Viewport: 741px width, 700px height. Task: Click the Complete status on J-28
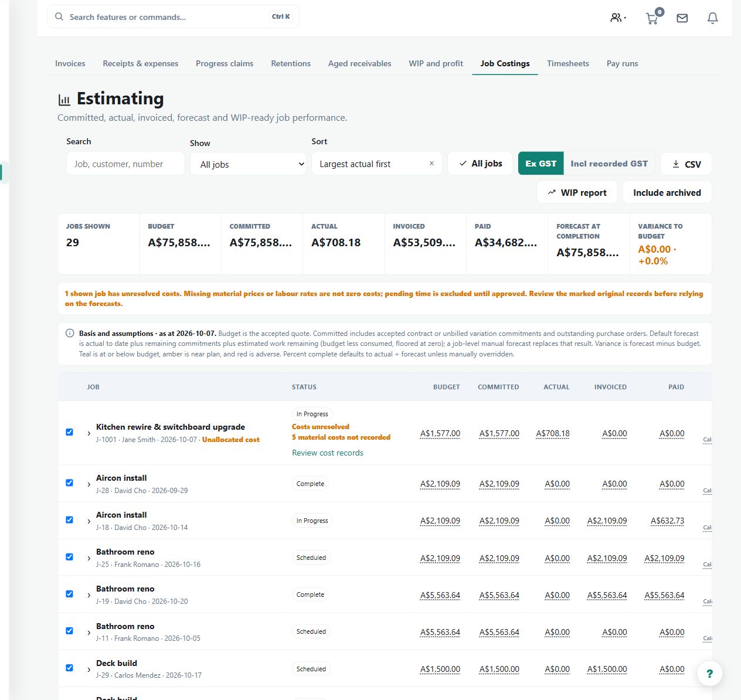310,484
